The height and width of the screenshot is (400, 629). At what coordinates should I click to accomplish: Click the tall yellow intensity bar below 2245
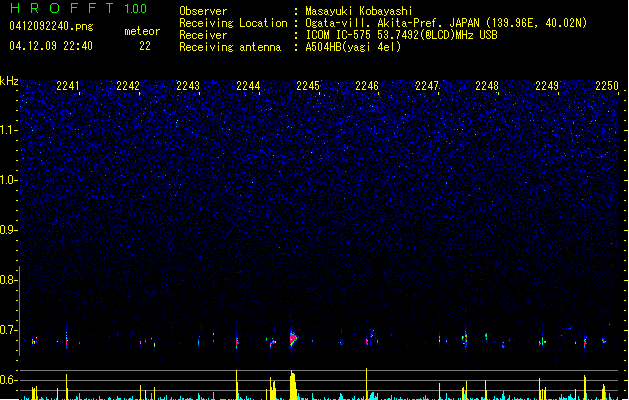(x=293, y=385)
